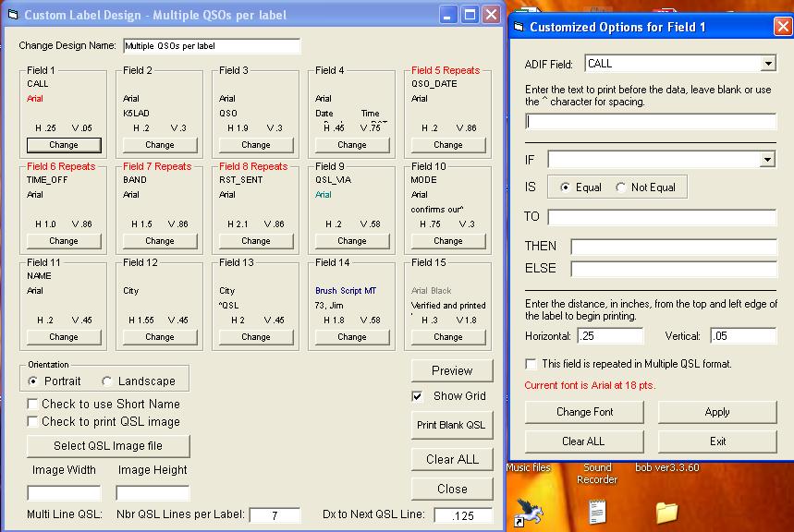
Task: Click Change for Field 1
Action: (64, 145)
